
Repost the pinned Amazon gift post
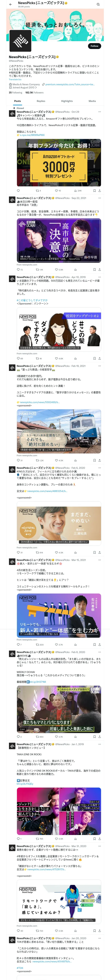click(38, 191)
